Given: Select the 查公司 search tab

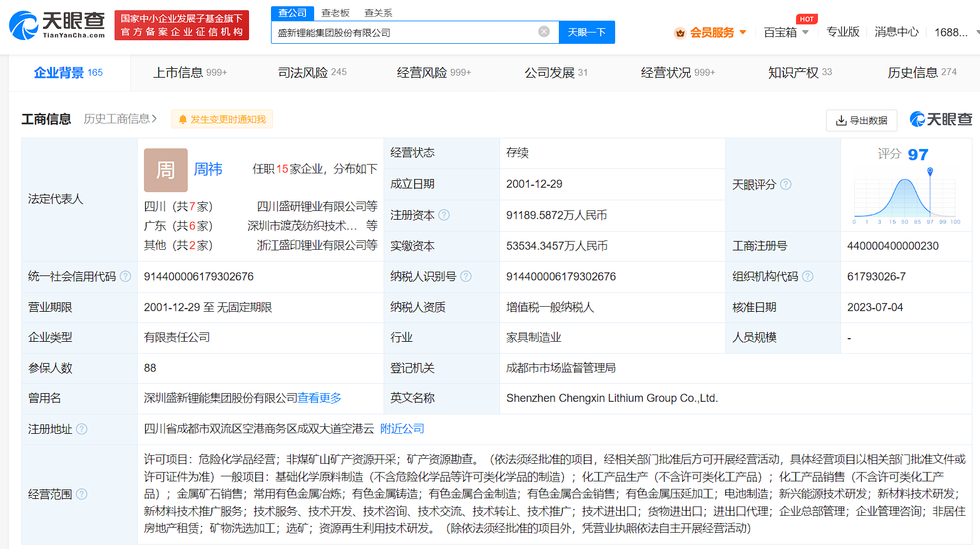Looking at the screenshot, I should pyautogui.click(x=292, y=13).
